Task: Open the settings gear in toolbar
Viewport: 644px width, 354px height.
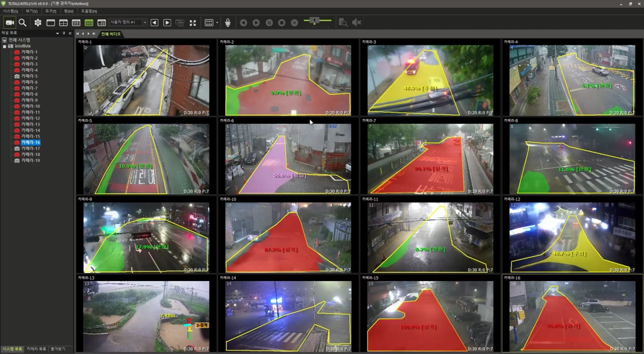Action: coord(38,22)
